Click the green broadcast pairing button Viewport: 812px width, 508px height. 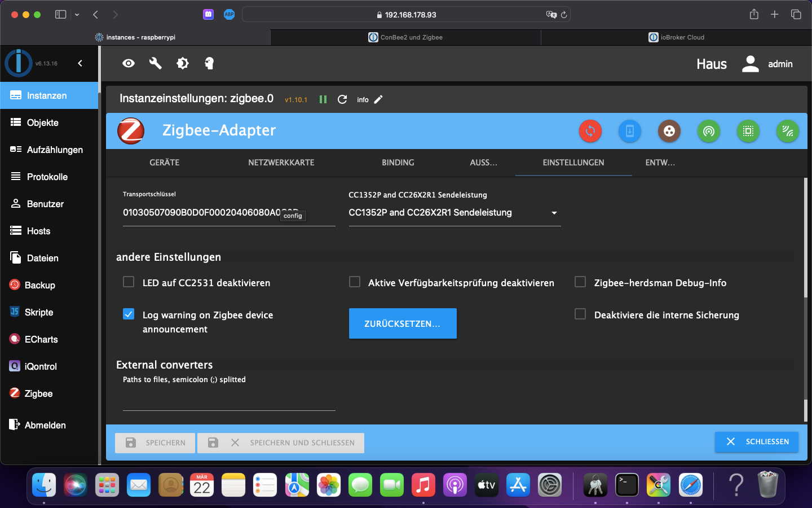pyautogui.click(x=709, y=131)
